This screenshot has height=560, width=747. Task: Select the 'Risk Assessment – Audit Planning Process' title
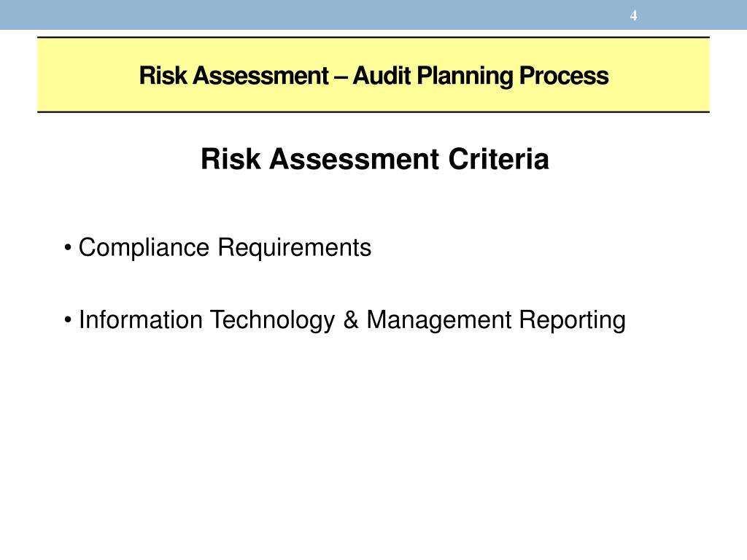[x=373, y=76]
